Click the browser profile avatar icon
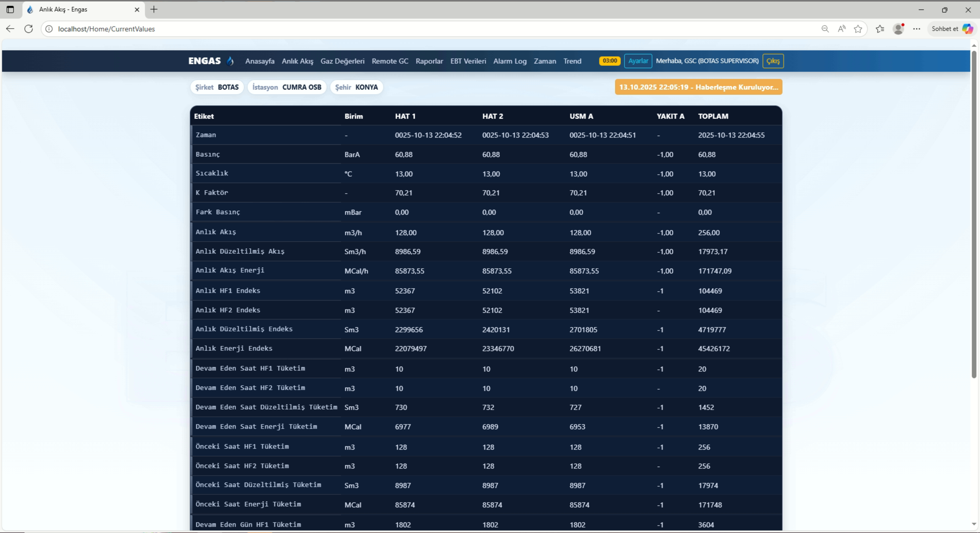980x533 pixels. pyautogui.click(x=898, y=29)
